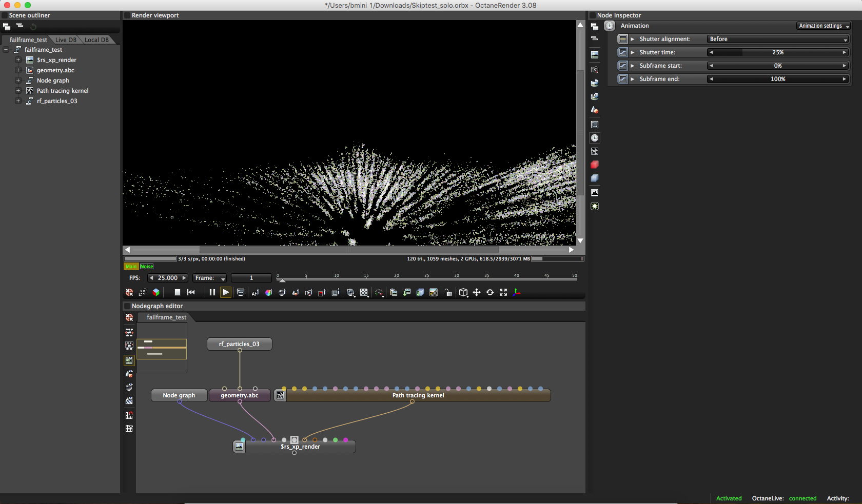862x504 pixels.
Task: Toggle the Nodegraph editor panel checkbox
Action: tap(127, 306)
